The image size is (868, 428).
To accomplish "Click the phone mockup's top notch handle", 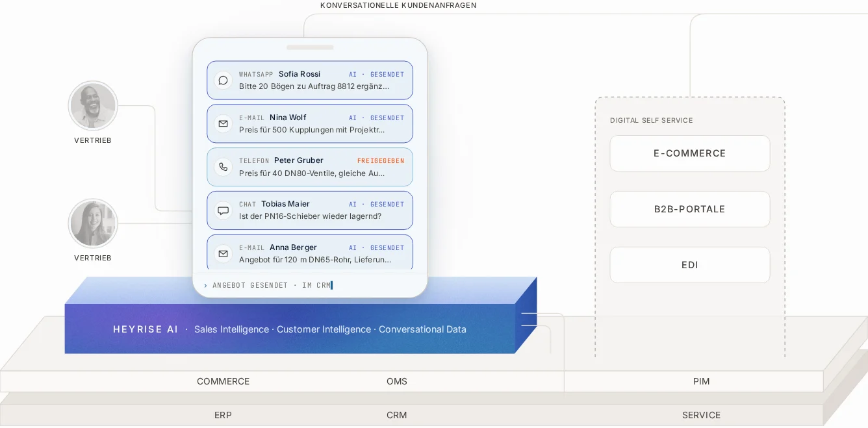I will (x=310, y=47).
